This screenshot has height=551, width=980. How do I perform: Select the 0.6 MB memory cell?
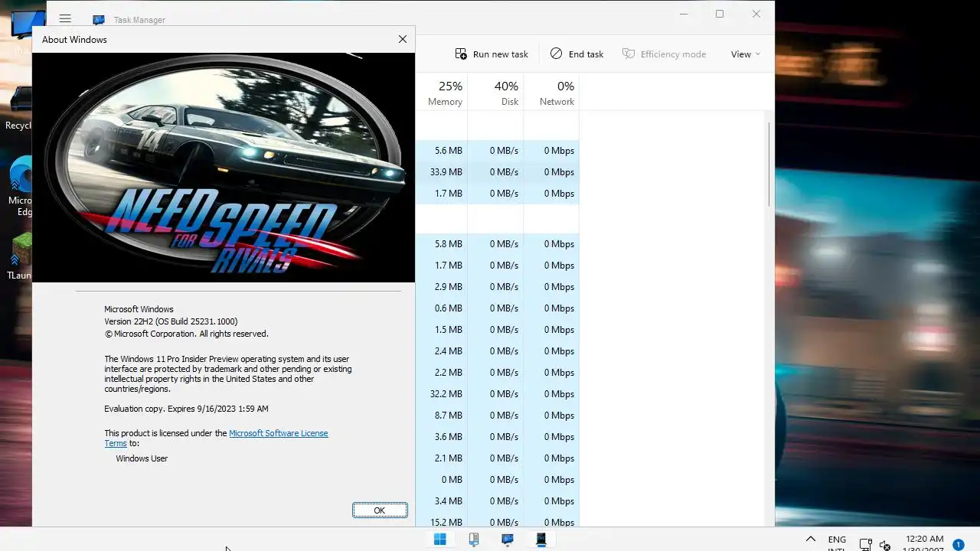442,308
